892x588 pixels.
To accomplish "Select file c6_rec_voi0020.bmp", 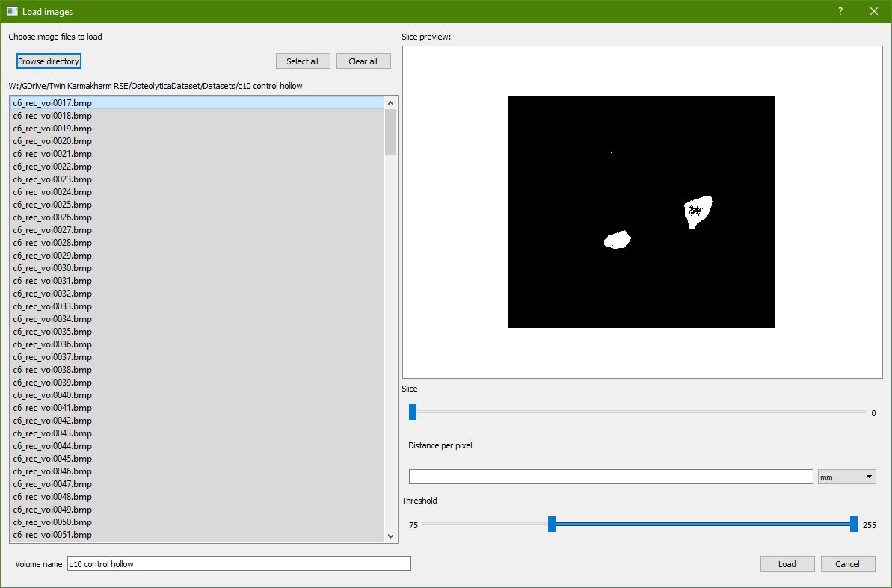I will coord(197,141).
